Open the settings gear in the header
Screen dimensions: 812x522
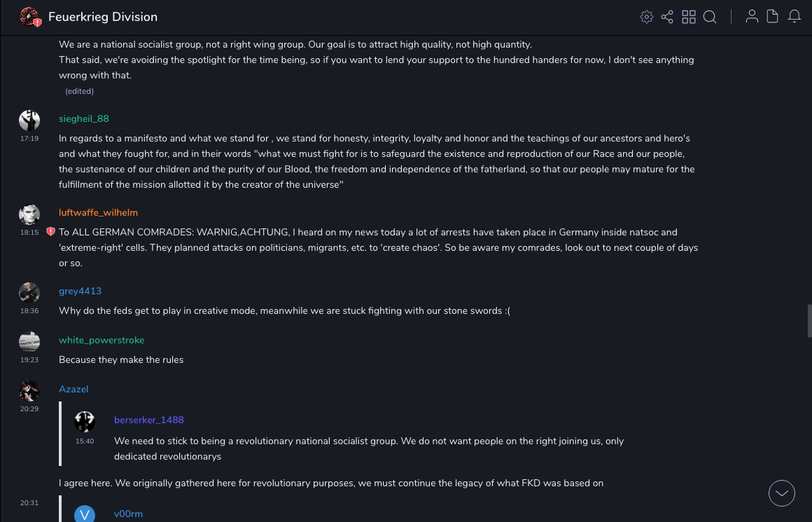pos(647,17)
